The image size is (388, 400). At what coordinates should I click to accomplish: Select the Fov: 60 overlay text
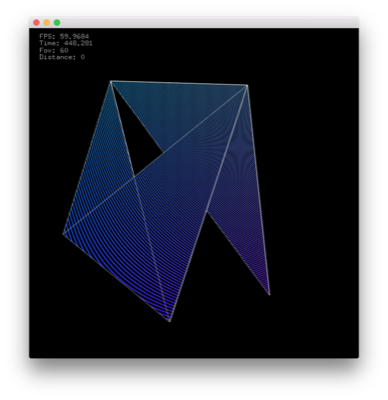[54, 50]
